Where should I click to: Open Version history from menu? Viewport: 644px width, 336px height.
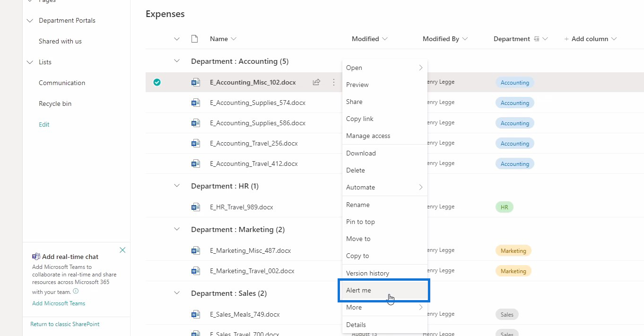385,273
